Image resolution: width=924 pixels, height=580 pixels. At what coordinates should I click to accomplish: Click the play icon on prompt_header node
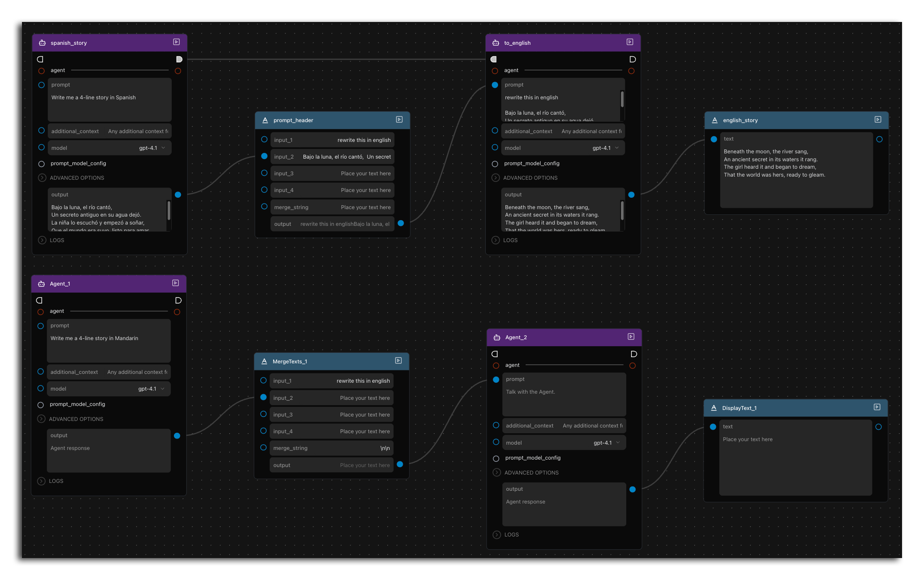(399, 120)
